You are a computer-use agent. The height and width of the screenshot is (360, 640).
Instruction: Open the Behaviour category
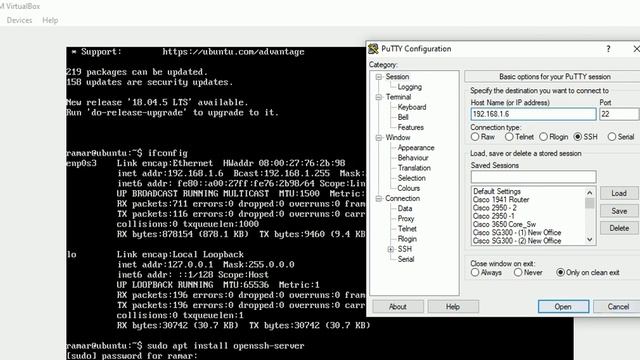click(413, 158)
